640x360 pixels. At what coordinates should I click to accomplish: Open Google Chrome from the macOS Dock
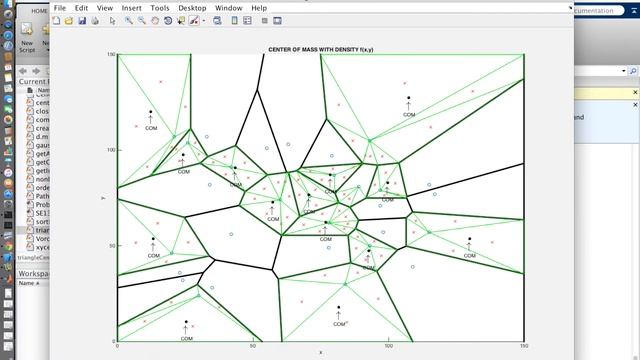[x=8, y=247]
